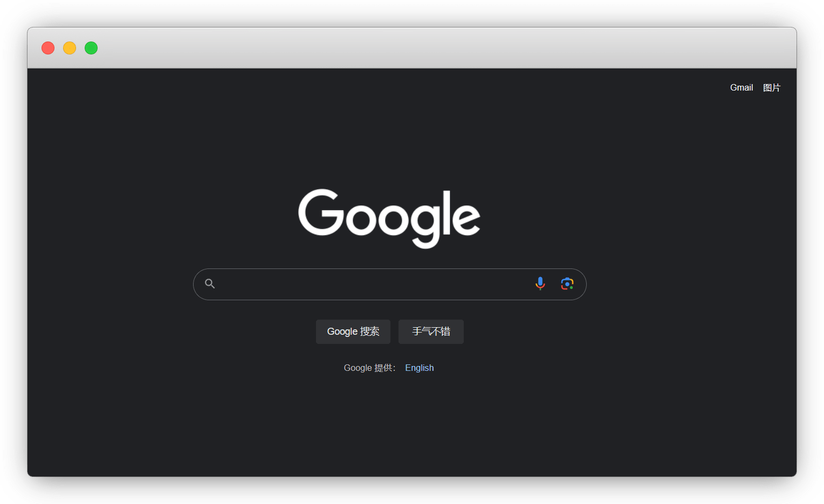The image size is (824, 504).
Task: Maximize window using the green button
Action: pos(91,48)
